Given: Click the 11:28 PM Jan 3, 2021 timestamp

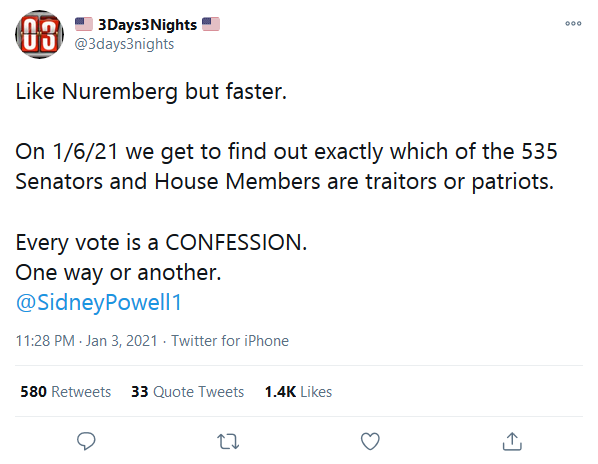Looking at the screenshot, I should [x=87, y=341].
